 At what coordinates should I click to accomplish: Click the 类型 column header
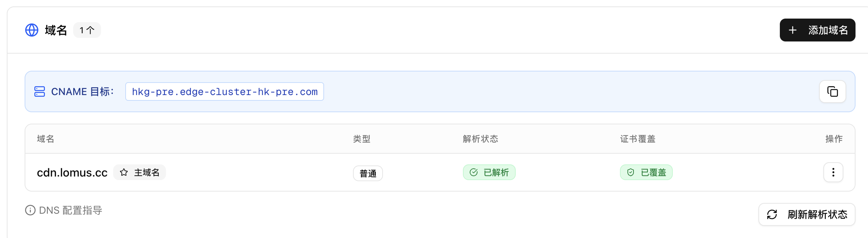(362, 139)
